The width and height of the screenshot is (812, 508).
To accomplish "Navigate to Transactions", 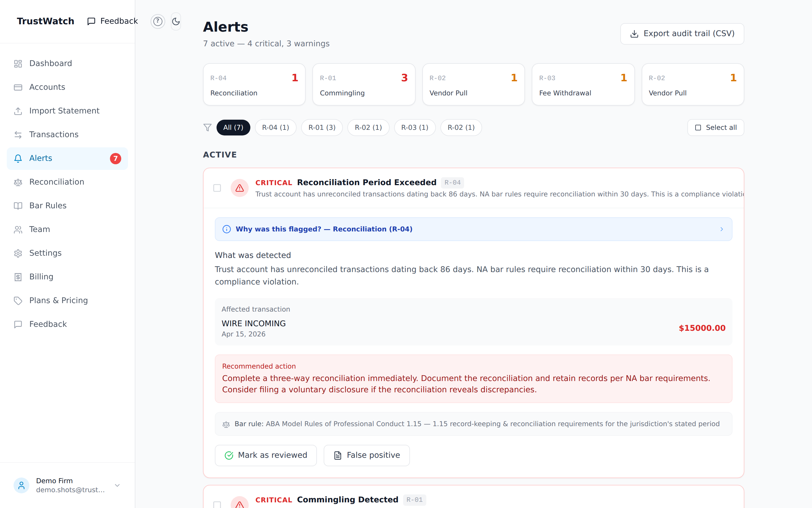I will pos(67,135).
